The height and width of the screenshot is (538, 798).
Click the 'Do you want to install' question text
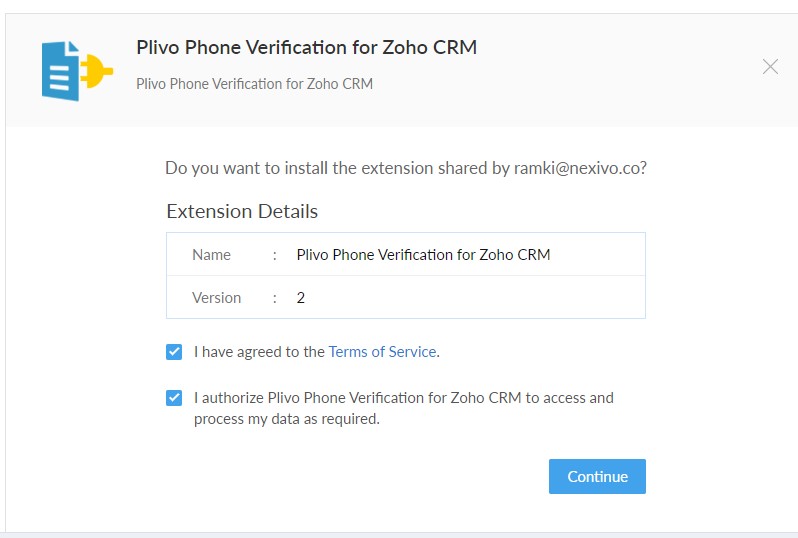[x=406, y=168]
